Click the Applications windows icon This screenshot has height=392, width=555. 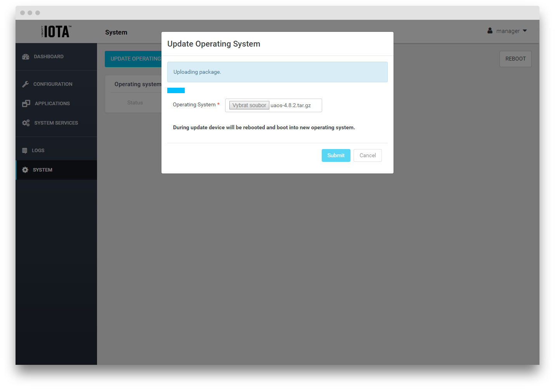click(x=26, y=104)
